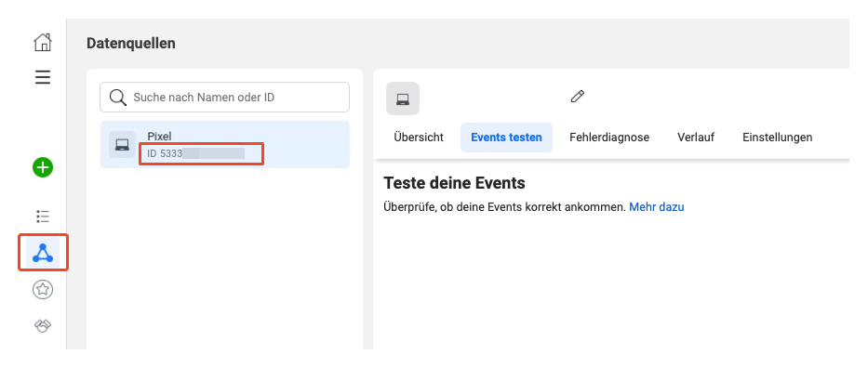Click the pencil edit name icon
This screenshot has height=368, width=868.
[x=578, y=97]
